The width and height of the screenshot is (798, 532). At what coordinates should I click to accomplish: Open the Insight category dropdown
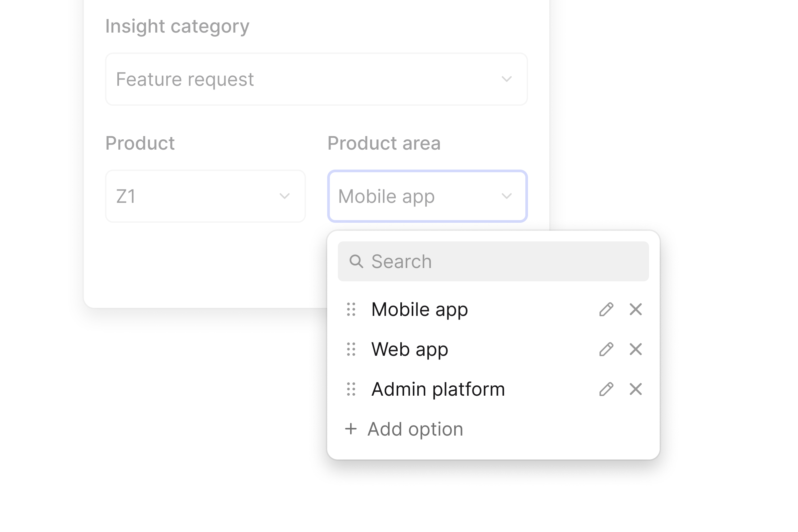316,79
